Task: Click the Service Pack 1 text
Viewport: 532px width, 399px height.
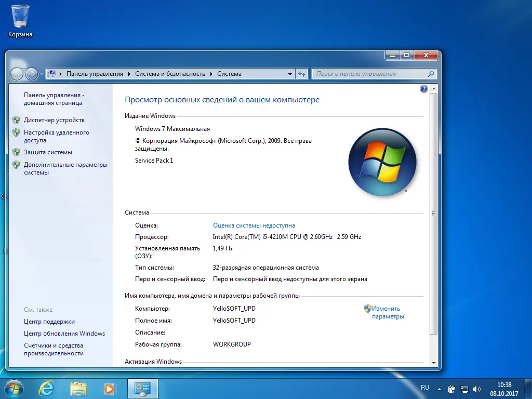Action: [154, 161]
